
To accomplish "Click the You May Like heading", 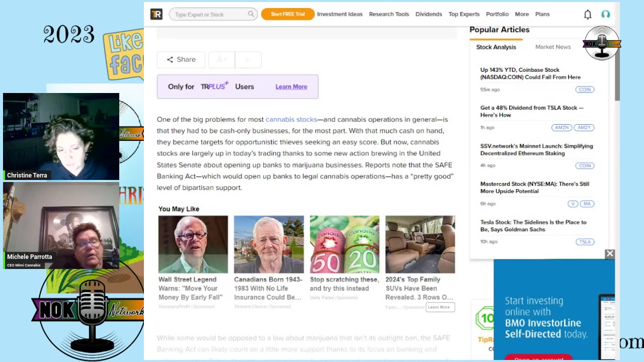I will pyautogui.click(x=179, y=209).
